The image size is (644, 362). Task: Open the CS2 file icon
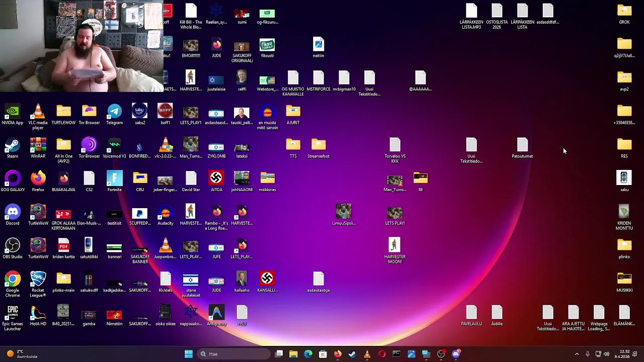coord(89,182)
